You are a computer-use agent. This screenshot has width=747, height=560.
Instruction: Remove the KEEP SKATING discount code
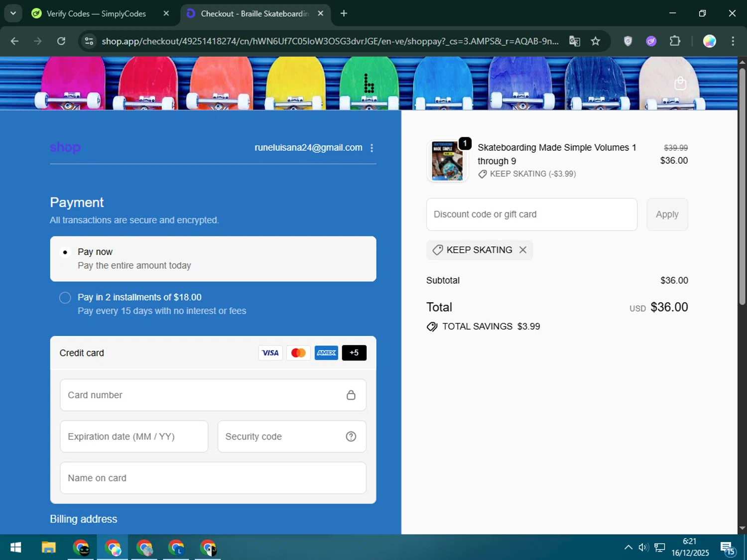point(523,250)
